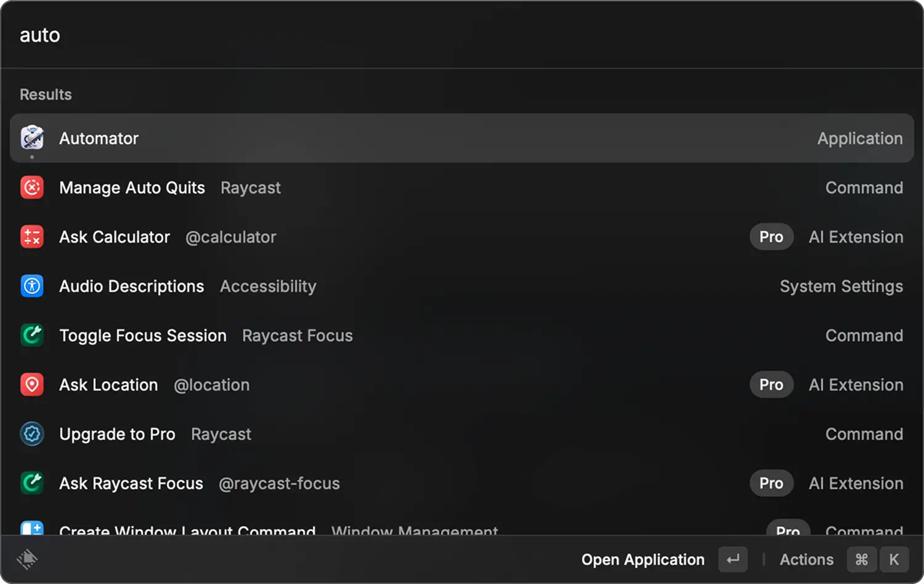Image resolution: width=924 pixels, height=584 pixels.
Task: Click Open Application button
Action: pos(642,559)
